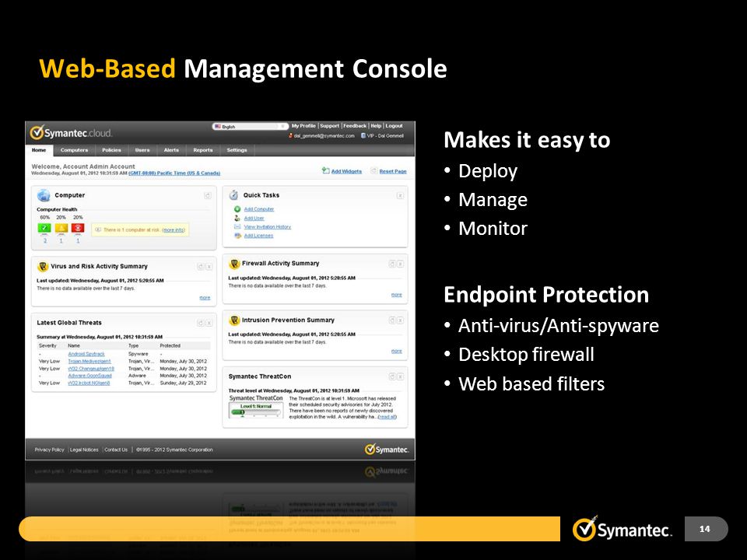Click the Legal Notices footer link
The width and height of the screenshot is (747, 560).
pos(84,450)
